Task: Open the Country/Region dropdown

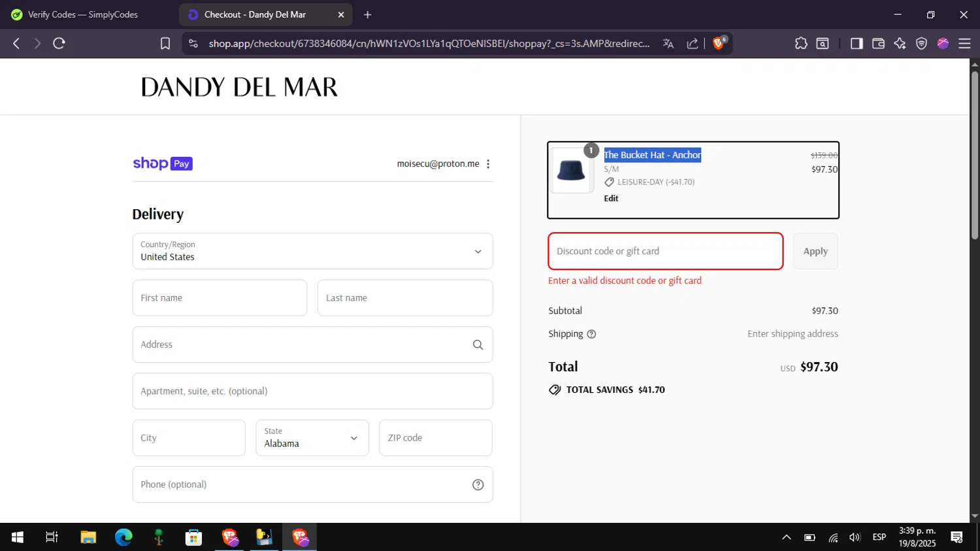Action: pyautogui.click(x=312, y=251)
